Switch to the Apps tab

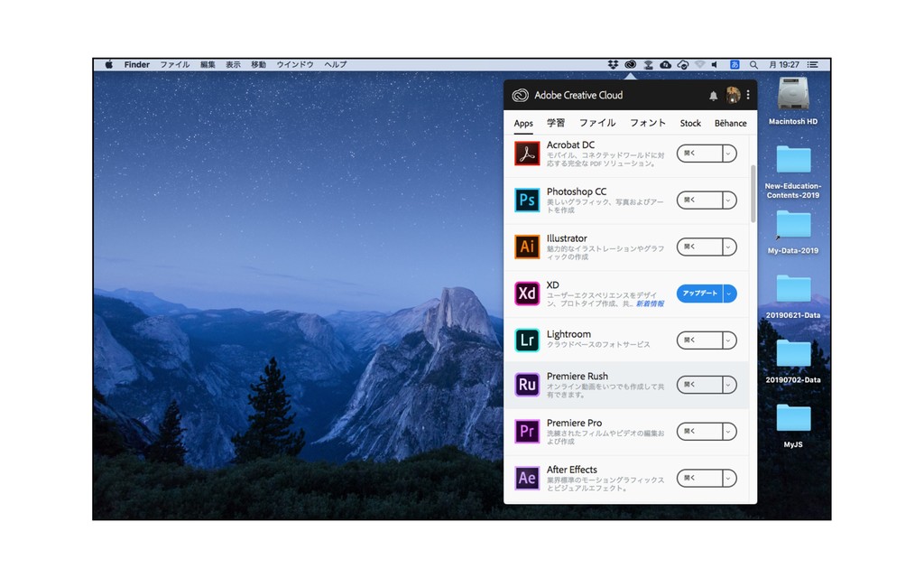[523, 123]
